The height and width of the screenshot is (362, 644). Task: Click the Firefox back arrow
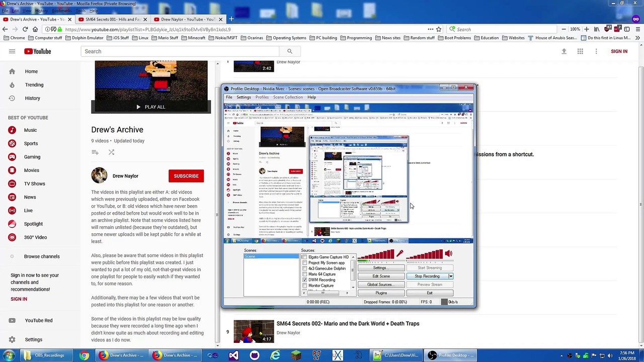tap(5, 29)
